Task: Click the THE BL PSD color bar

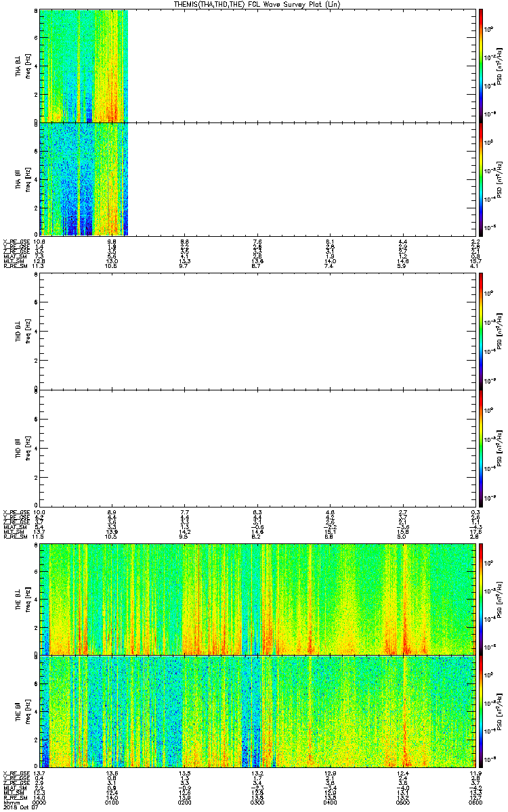Action: coord(481,599)
